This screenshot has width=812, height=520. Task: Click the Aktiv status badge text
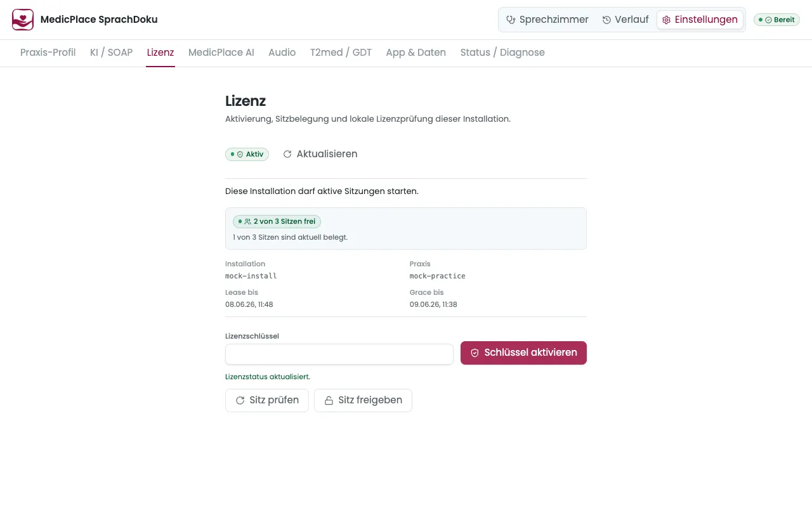254,154
